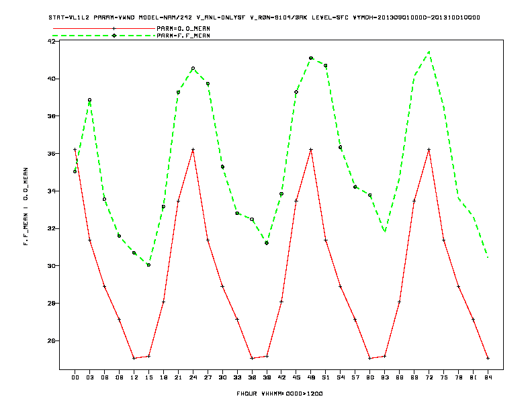The image size is (532, 411).
Task: Click y-axis tick label 38
Action: 51,116
